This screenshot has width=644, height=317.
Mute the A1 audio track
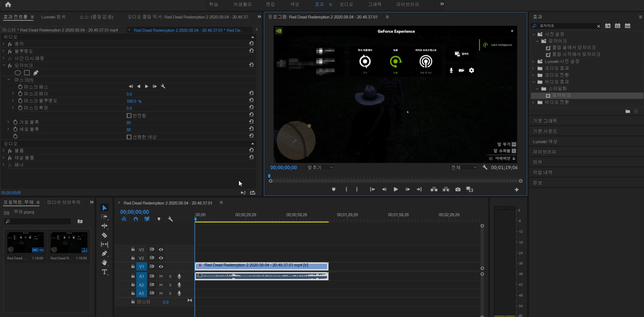pyautogui.click(x=161, y=276)
